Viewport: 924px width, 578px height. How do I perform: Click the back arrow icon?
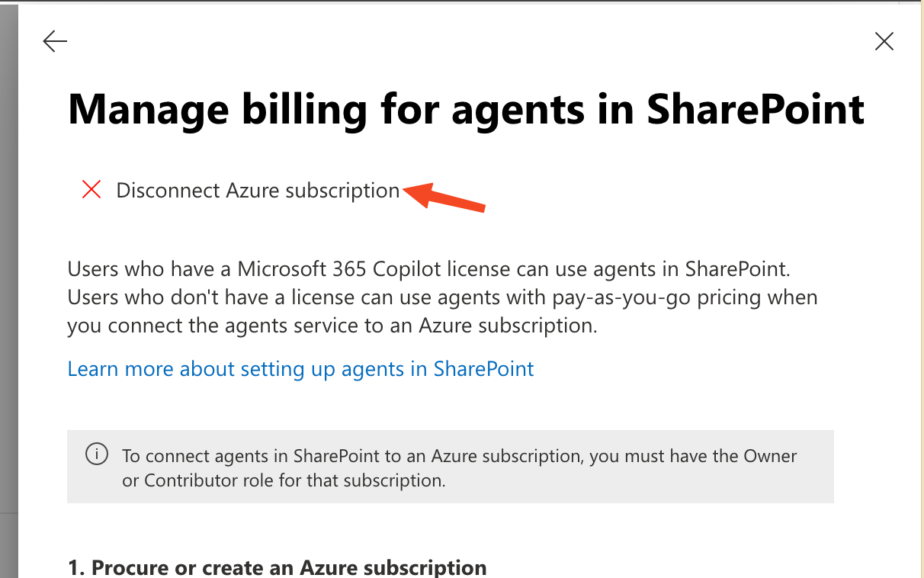[56, 41]
